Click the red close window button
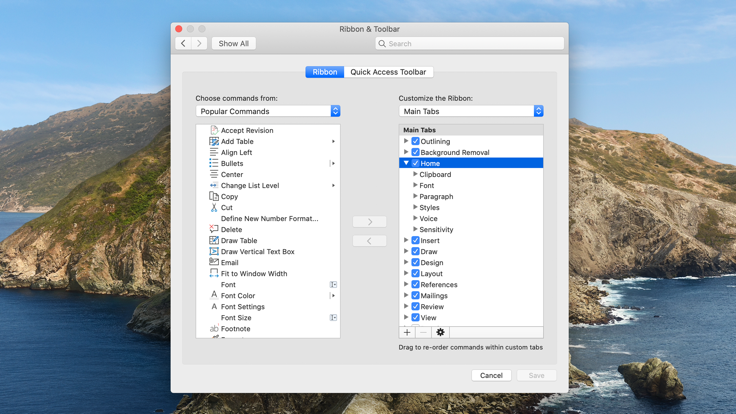The width and height of the screenshot is (736, 414). tap(179, 29)
